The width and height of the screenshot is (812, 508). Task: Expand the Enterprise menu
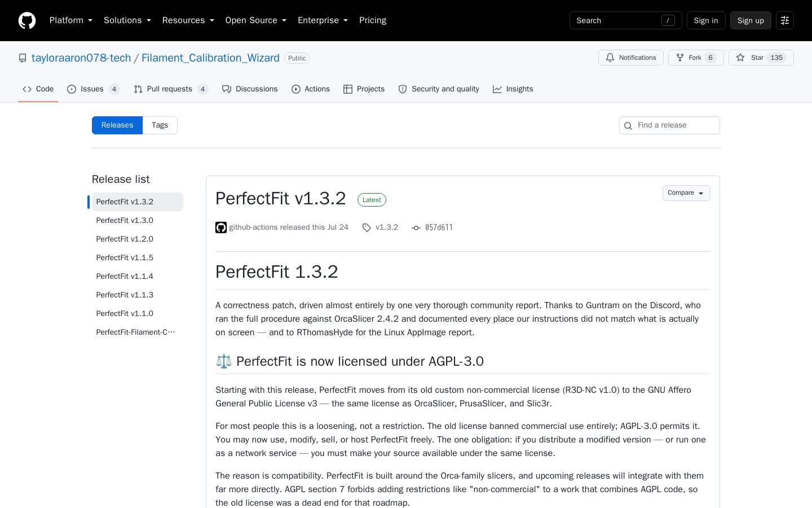click(x=323, y=20)
